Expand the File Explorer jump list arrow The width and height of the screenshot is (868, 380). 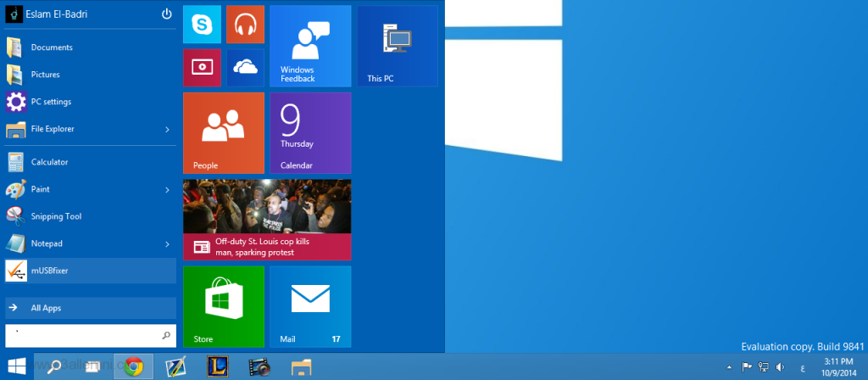pyautogui.click(x=167, y=129)
